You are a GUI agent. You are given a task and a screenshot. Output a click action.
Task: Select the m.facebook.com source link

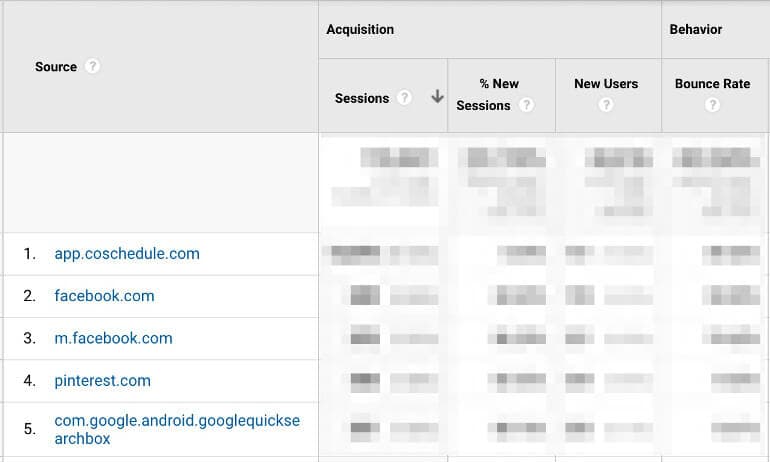113,338
